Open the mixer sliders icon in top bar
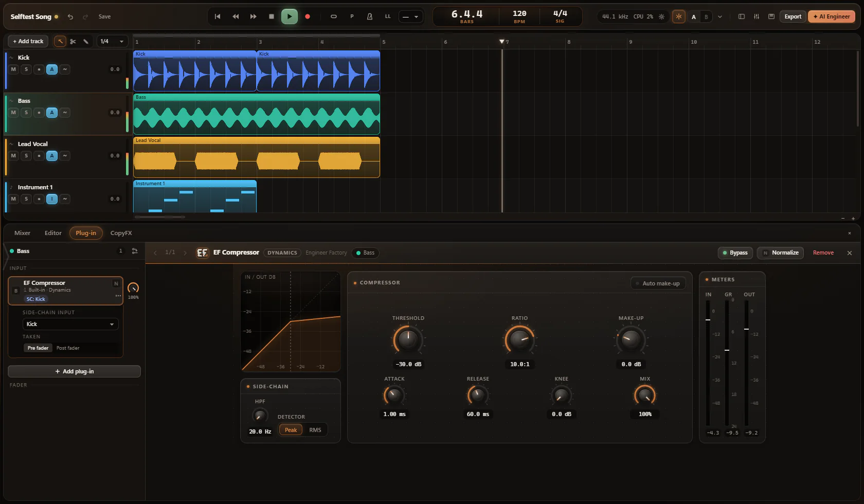This screenshot has width=864, height=504. 757,16
